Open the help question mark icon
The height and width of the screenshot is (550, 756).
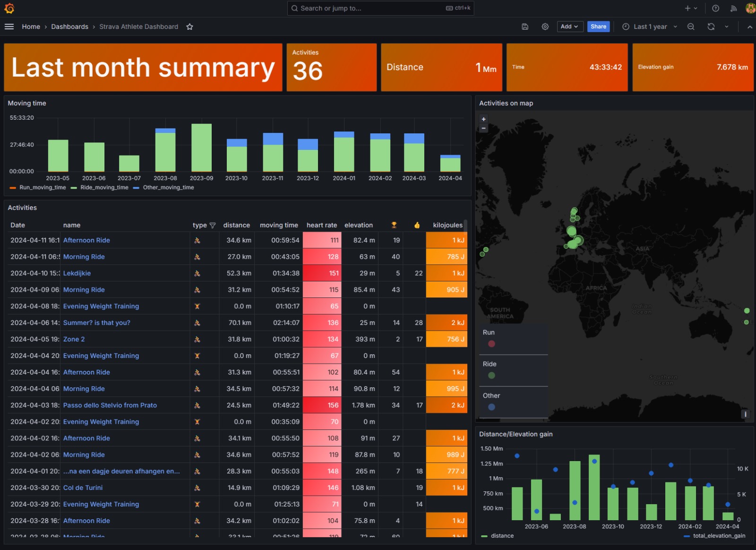715,8
